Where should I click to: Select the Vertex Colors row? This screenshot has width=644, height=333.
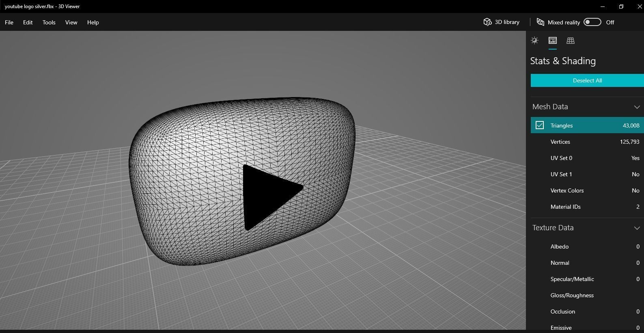[x=587, y=190]
